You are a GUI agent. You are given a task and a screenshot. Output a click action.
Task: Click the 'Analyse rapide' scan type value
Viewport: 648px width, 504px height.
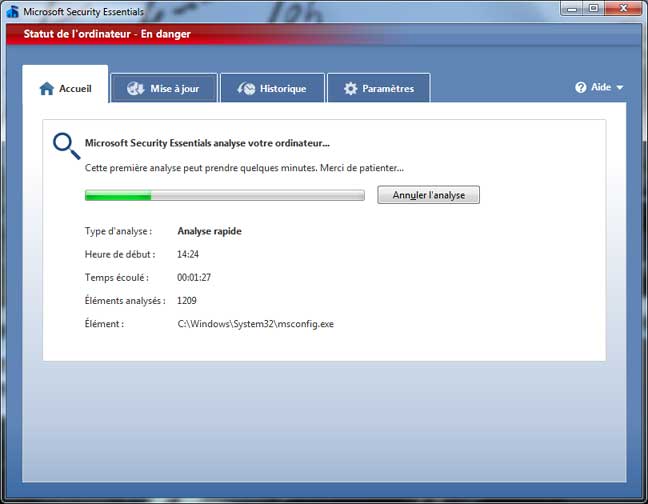(x=209, y=231)
